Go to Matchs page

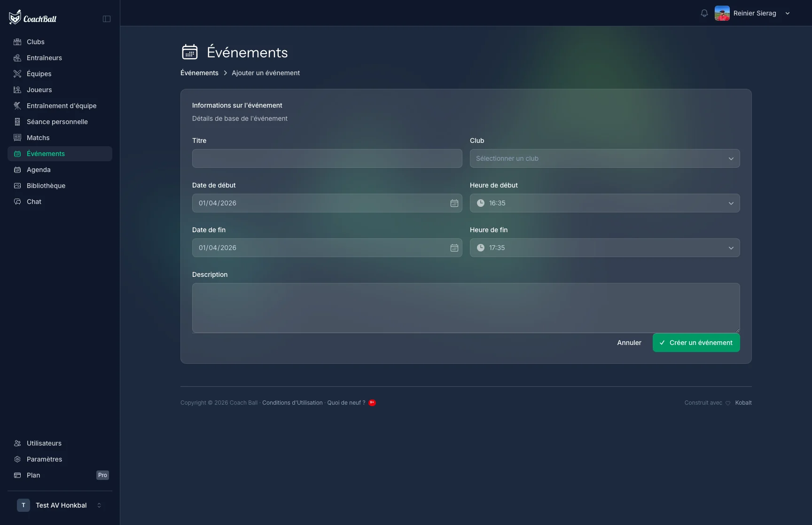[x=60, y=138]
